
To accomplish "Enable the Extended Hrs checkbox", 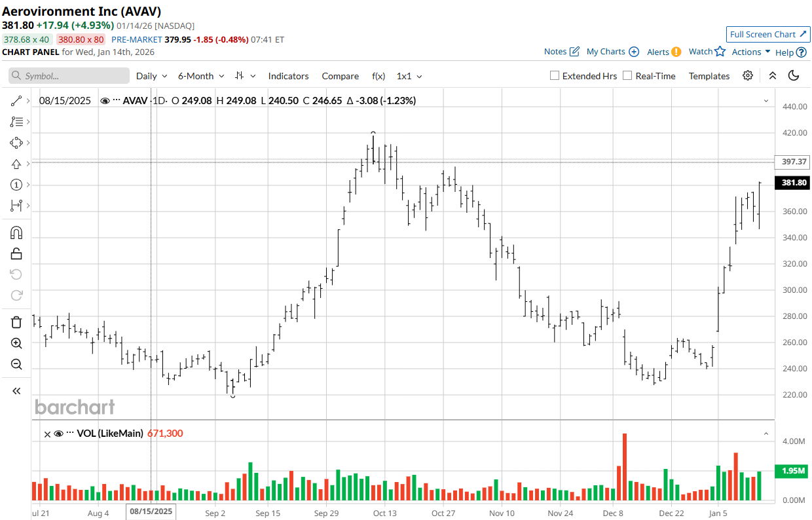I will tap(555, 76).
